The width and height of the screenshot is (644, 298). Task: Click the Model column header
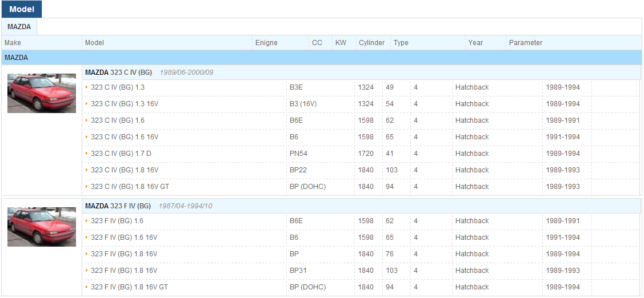tap(94, 43)
